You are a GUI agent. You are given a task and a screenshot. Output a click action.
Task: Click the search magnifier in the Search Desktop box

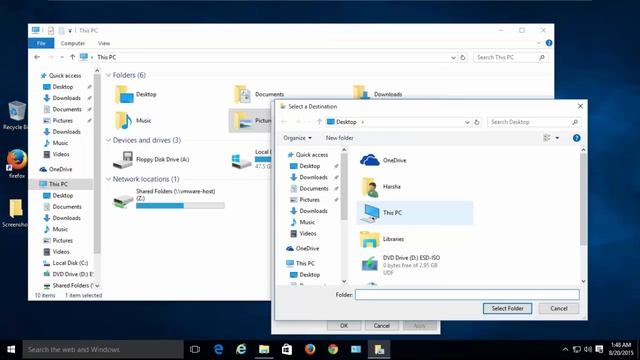[575, 122]
